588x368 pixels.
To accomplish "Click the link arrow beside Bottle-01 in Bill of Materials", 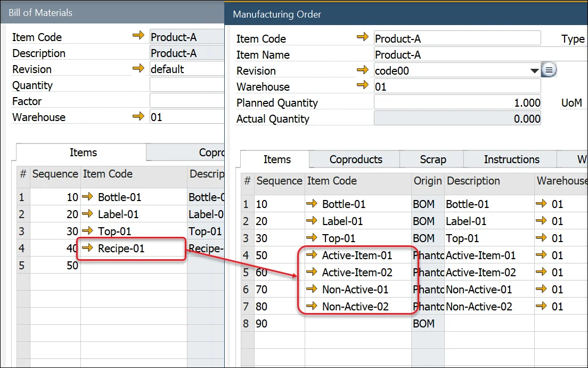I will click(x=87, y=197).
